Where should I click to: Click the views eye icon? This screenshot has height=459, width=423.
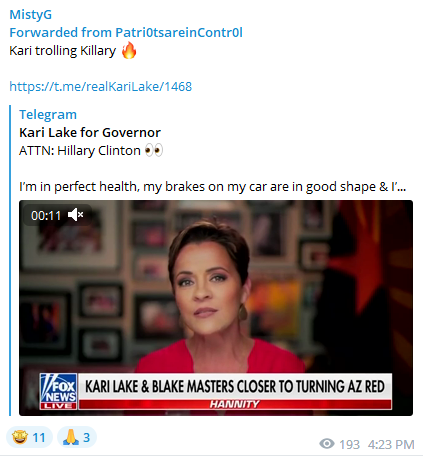[x=327, y=444]
